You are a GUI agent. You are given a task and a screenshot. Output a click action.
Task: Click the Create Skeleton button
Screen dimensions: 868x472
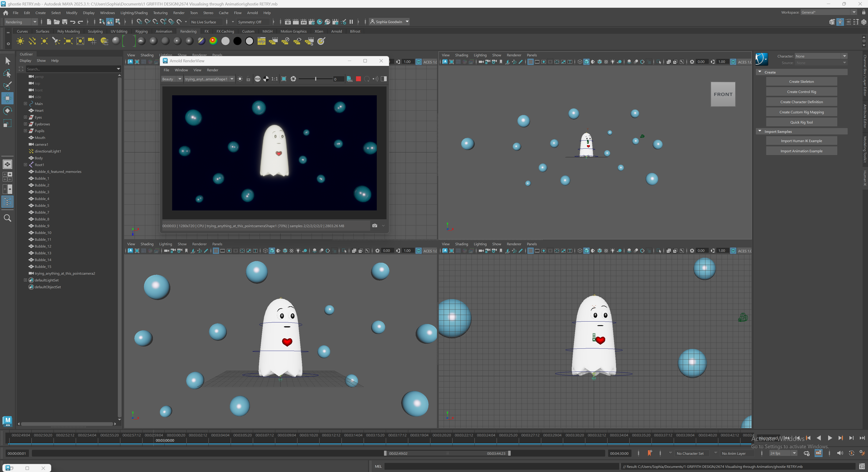tap(801, 82)
